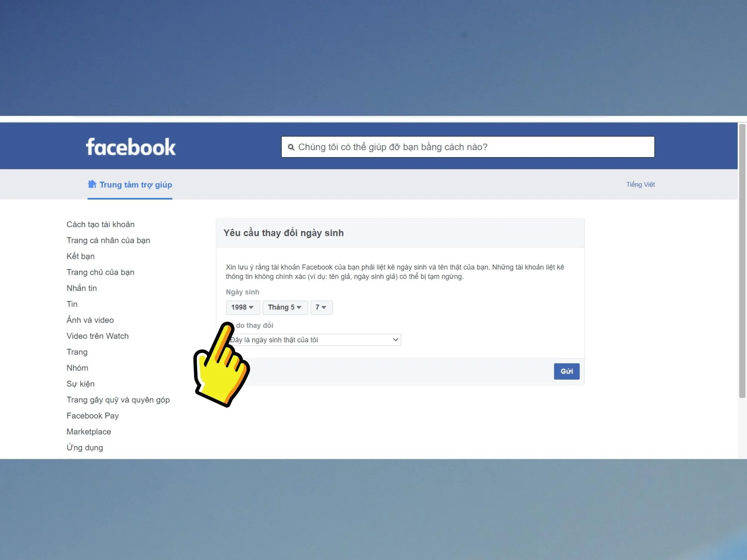Open Video trên Watch topic
The width and height of the screenshot is (747, 560).
coord(97,336)
